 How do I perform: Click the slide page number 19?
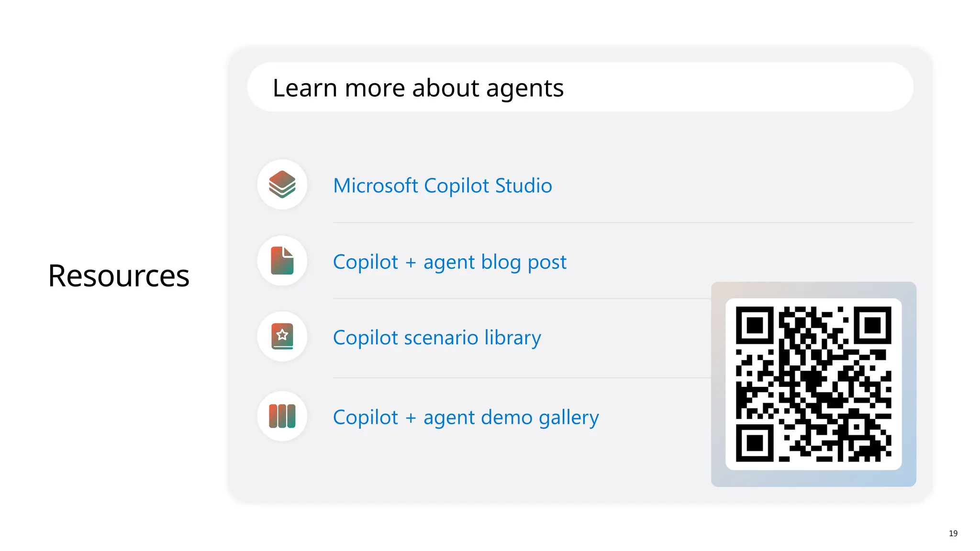pos(953,533)
